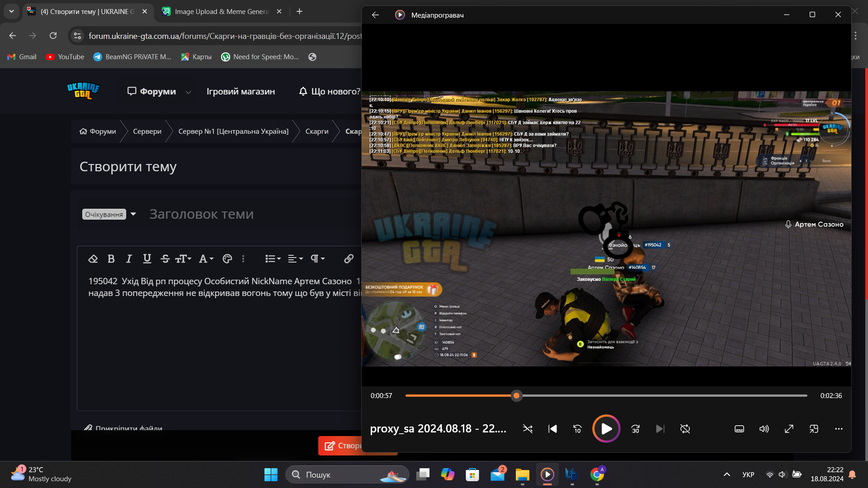Go back in the media player

tap(375, 15)
